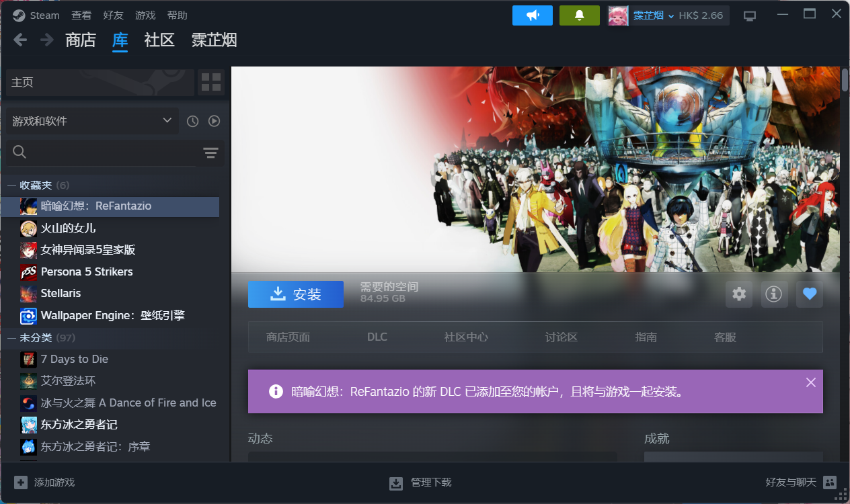Viewport: 850px width, 504px height.
Task: Open advanced filter options icon
Action: tap(211, 153)
